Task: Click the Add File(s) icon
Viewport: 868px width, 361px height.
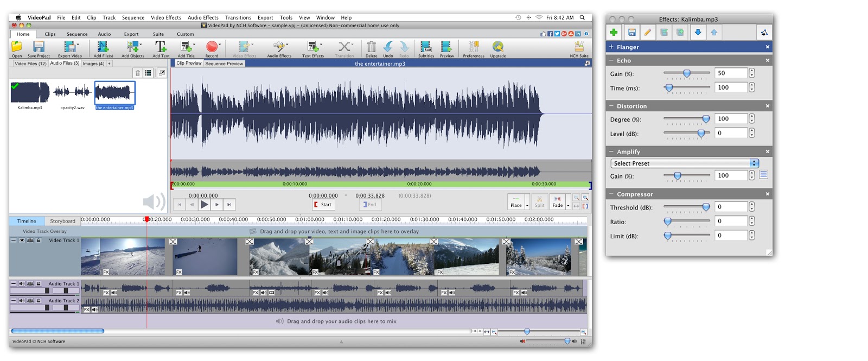Action: 103,47
